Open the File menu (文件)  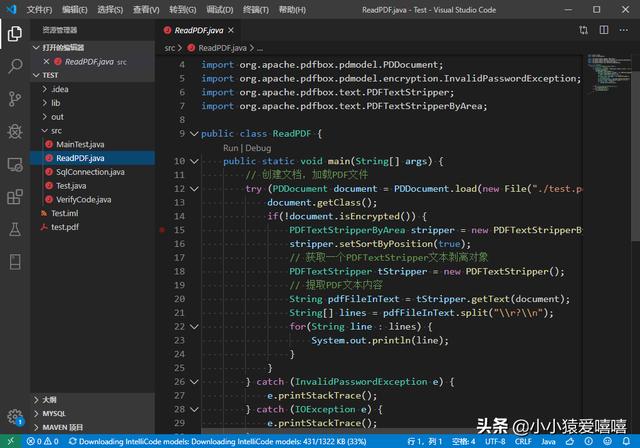tap(39, 9)
